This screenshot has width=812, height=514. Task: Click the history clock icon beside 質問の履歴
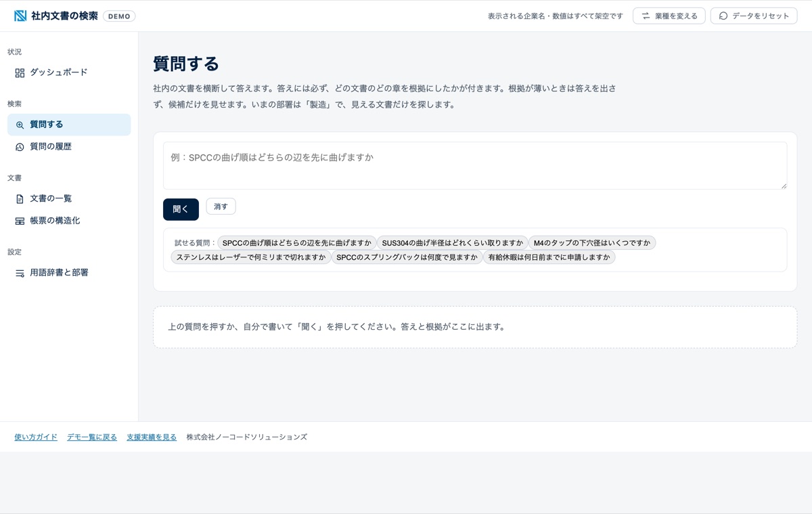(20, 147)
